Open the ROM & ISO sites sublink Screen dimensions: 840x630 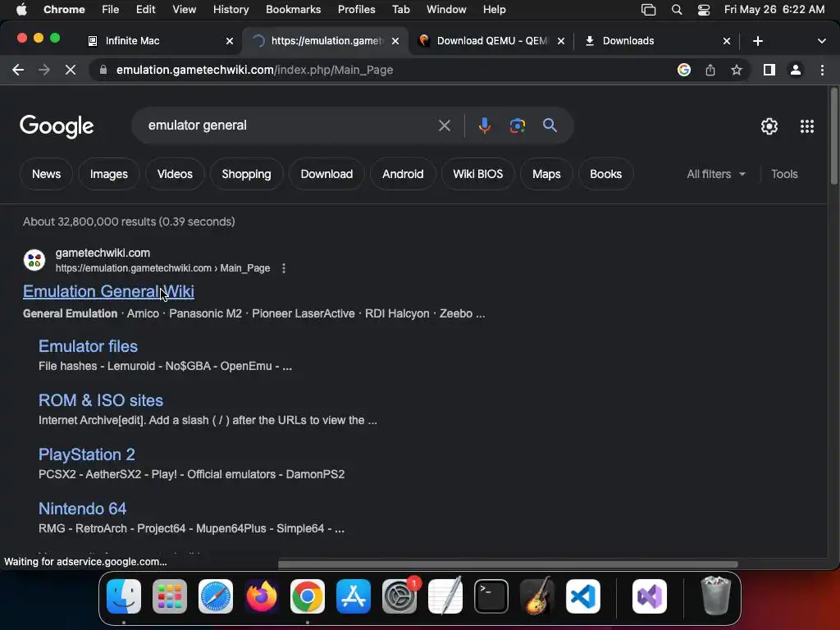point(101,400)
